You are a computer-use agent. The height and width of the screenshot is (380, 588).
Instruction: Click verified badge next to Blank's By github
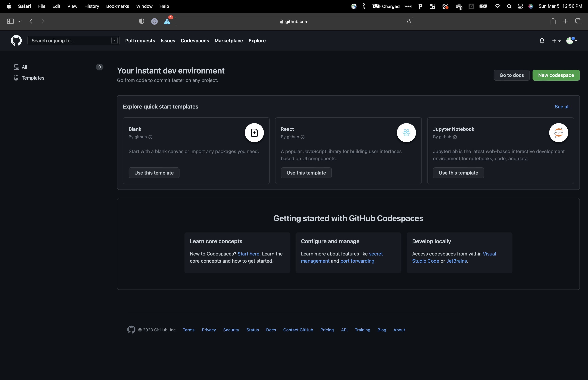[x=150, y=137]
